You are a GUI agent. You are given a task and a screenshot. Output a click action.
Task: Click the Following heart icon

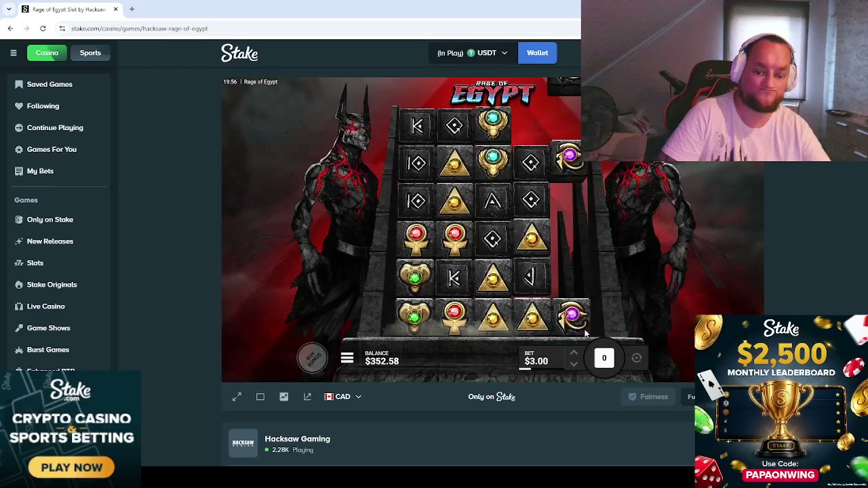click(18, 106)
